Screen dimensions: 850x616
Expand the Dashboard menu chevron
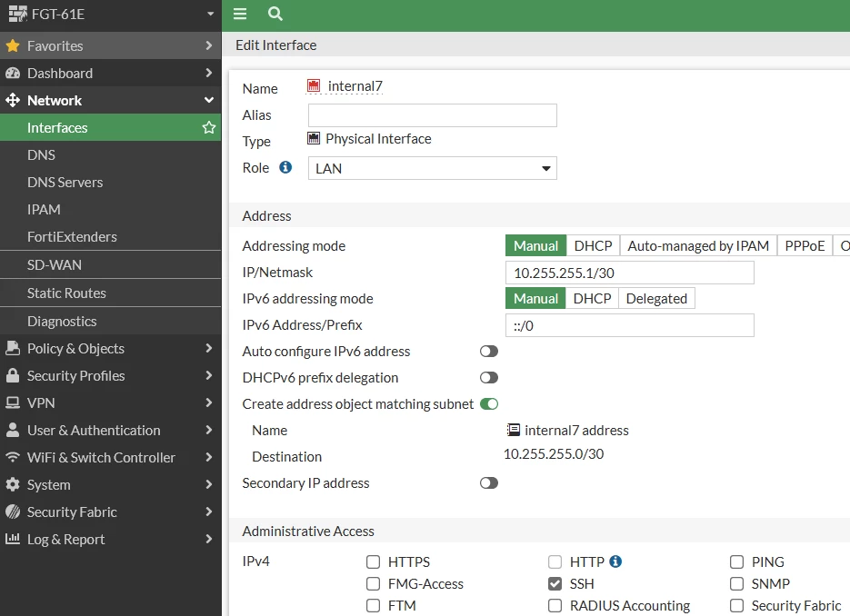(209, 73)
